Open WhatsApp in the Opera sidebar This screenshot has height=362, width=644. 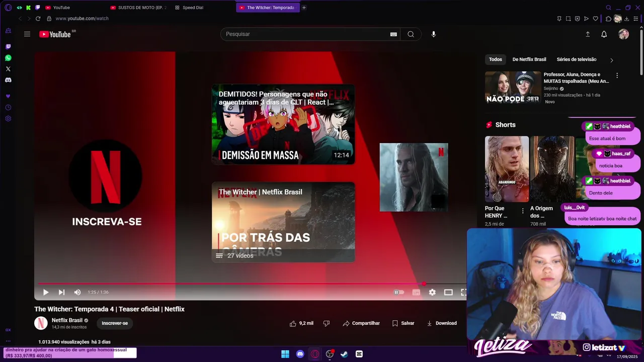pos(8,58)
